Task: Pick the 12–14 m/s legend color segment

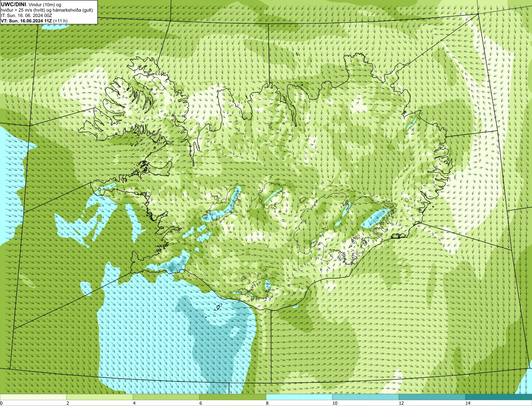Action: [x=432, y=397]
